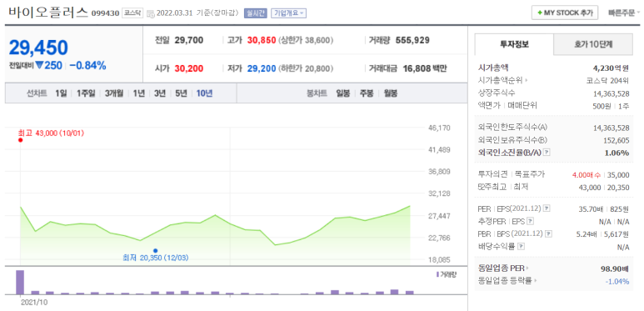This screenshot has height=311, width=644.
Task: Click the 2021/10 x-axis date label
Action: (34, 302)
